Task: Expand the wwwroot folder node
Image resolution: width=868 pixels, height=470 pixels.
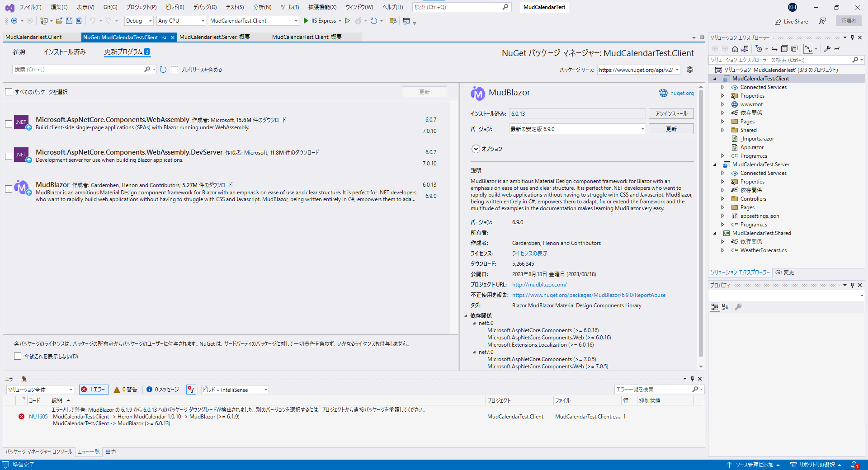Action: (722, 104)
